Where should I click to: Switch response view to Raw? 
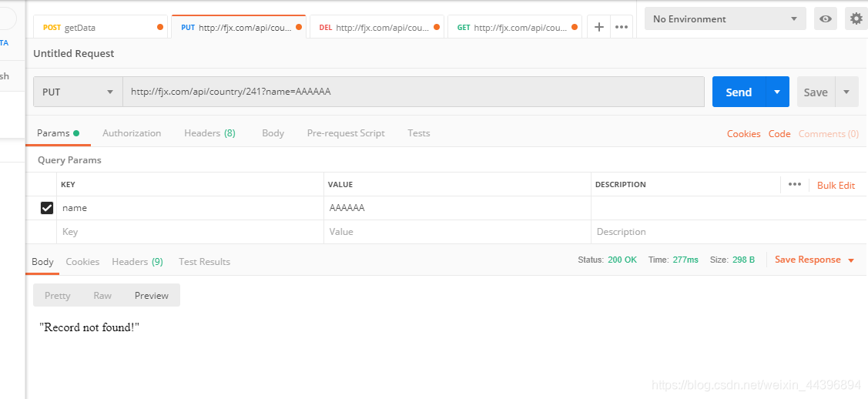[102, 296]
